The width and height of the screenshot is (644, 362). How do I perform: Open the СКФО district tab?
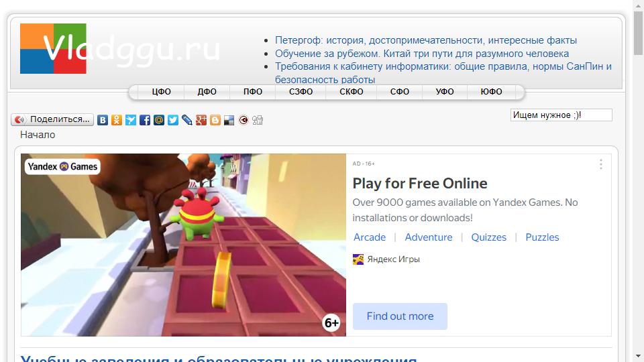(351, 92)
